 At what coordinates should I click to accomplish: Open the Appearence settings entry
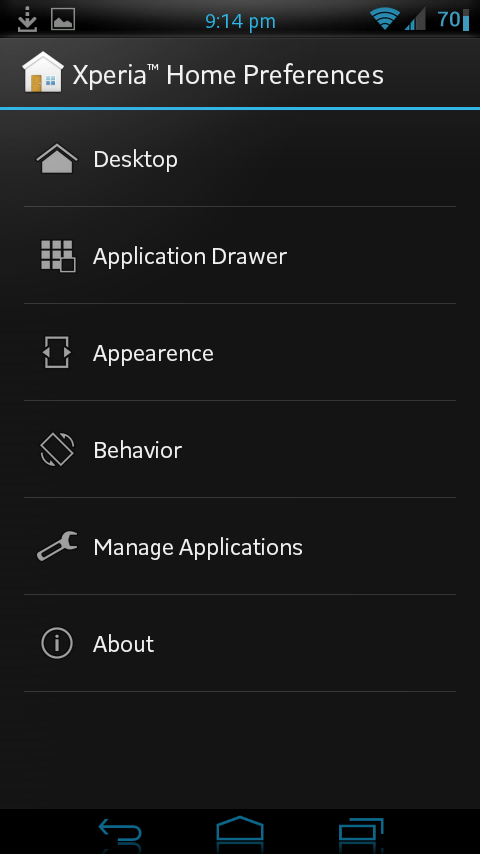coord(240,352)
